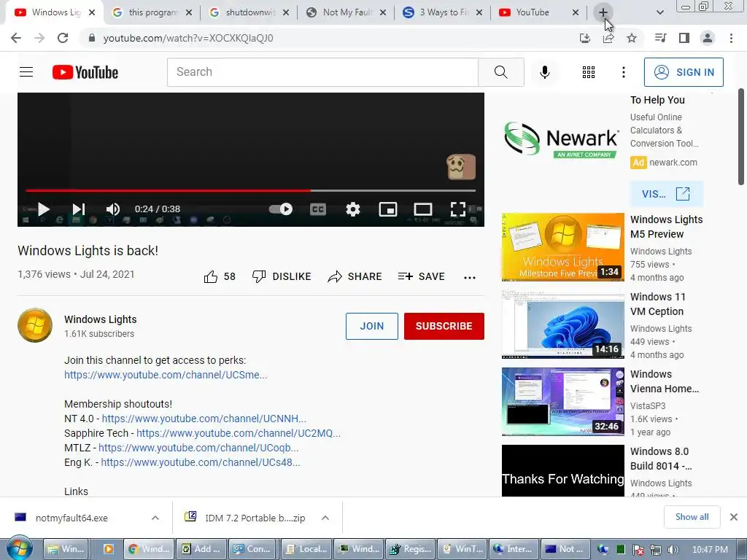This screenshot has width=747, height=560.
Task: Open more actions ellipsis below video
Action: point(470,278)
